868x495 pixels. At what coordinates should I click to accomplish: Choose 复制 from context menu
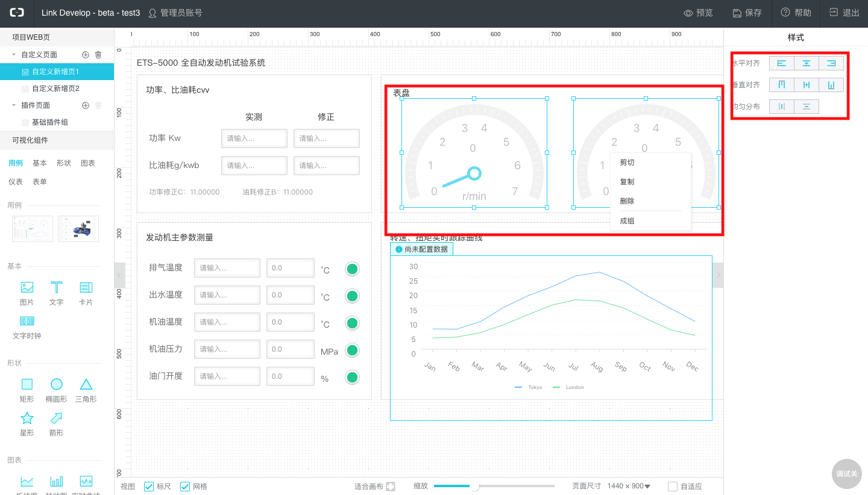(650, 182)
